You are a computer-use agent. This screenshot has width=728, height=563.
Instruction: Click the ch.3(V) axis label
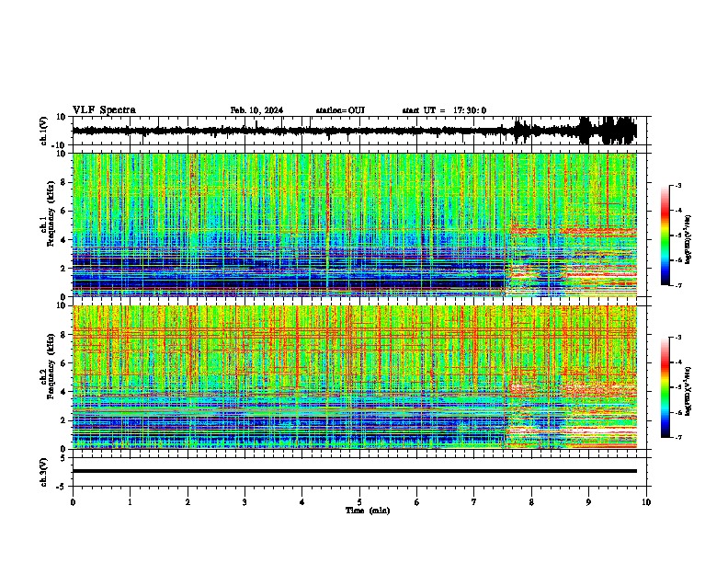click(x=44, y=472)
